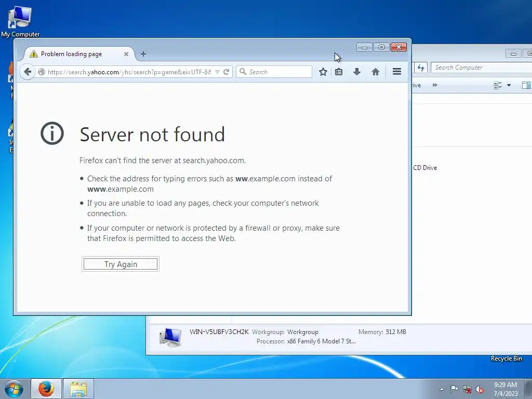Viewport: 532px width, 399px height.
Task: Click the Server not found info icon
Action: pyautogui.click(x=52, y=134)
